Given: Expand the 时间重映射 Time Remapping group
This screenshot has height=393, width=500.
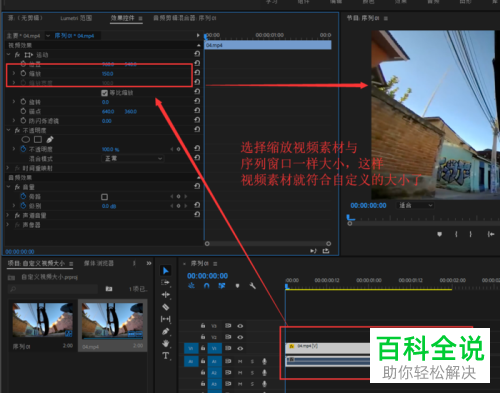Looking at the screenshot, I should (x=8, y=168).
